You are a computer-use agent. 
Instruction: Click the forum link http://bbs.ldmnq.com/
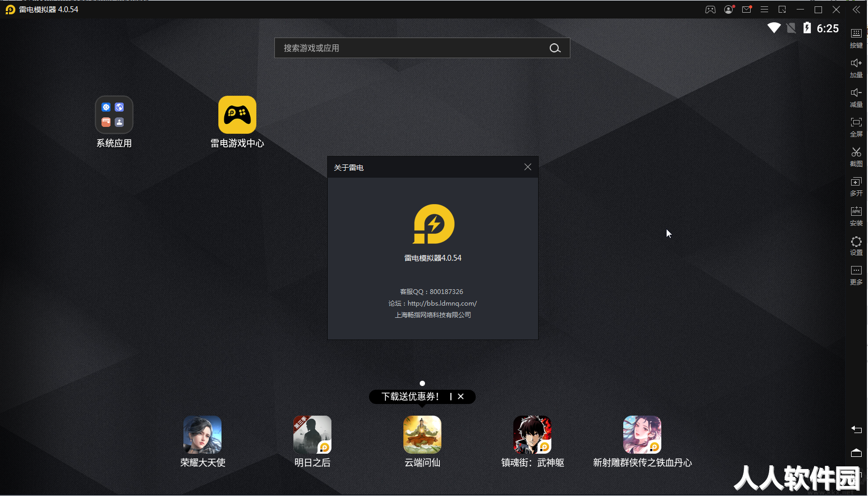442,304
